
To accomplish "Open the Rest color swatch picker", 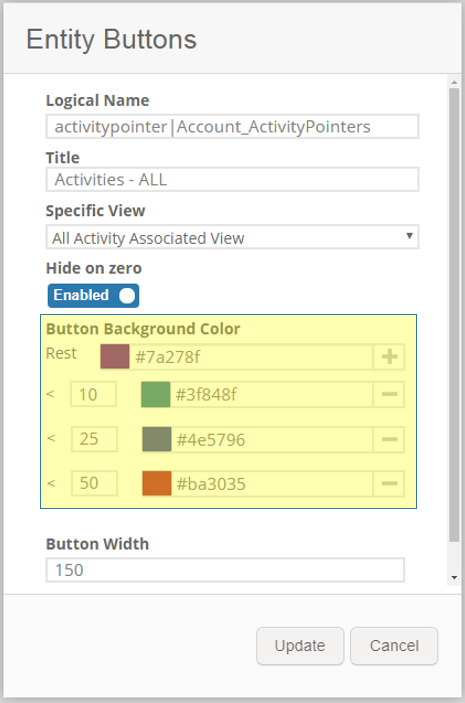I will (x=115, y=357).
